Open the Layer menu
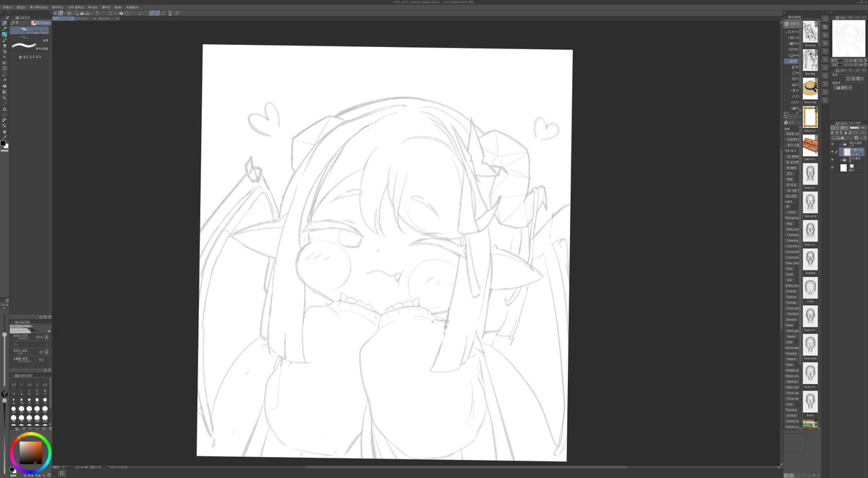The height and width of the screenshot is (478, 868). click(x=58, y=7)
